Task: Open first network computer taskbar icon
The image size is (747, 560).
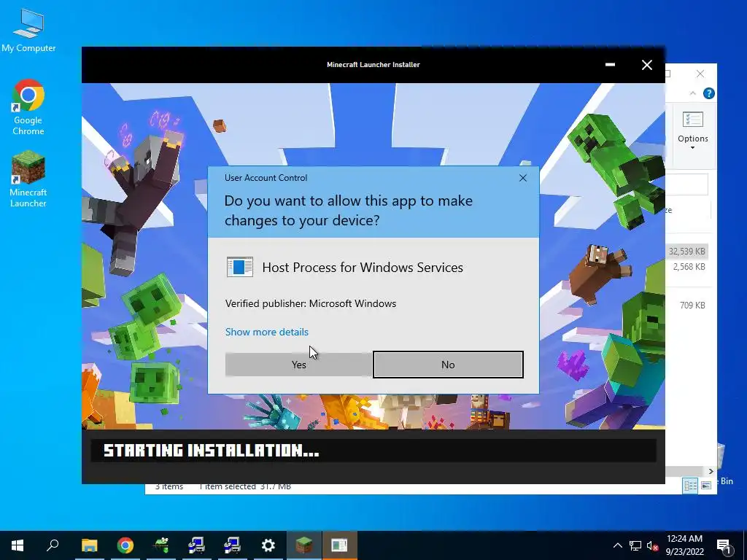Action: pyautogui.click(x=196, y=545)
